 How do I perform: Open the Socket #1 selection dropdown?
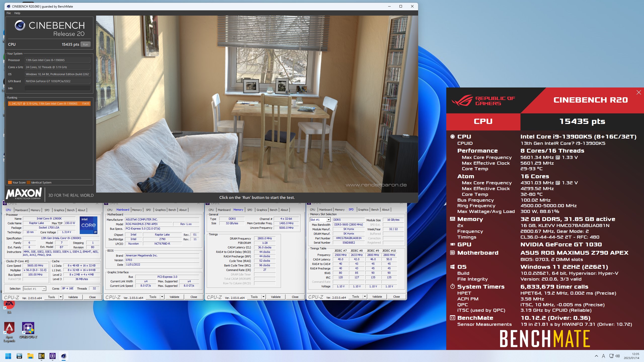[34, 289]
